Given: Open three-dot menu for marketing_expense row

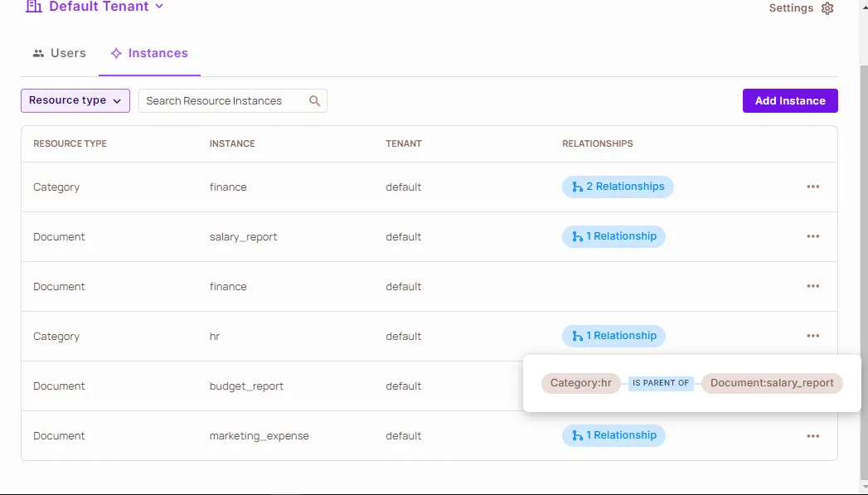Looking at the screenshot, I should [x=812, y=435].
